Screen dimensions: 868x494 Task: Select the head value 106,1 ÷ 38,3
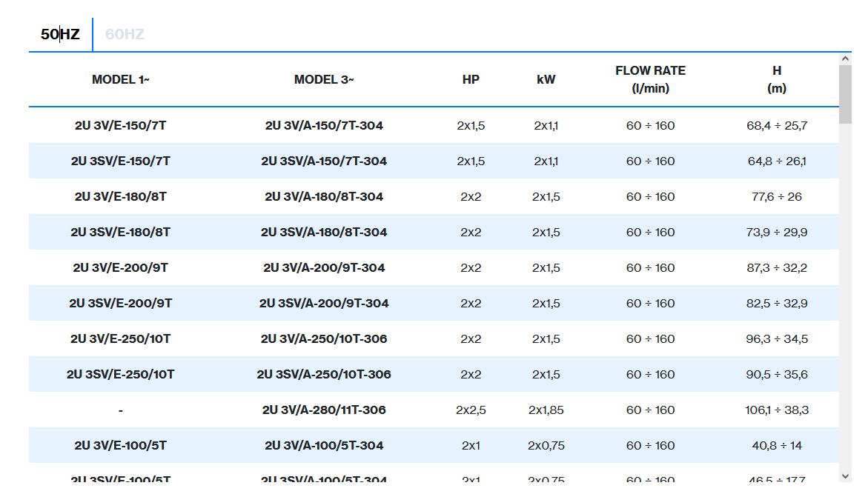[x=776, y=410]
